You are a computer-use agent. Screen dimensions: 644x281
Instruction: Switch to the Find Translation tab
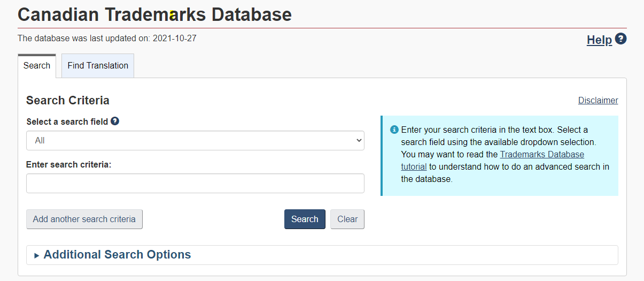(x=98, y=66)
